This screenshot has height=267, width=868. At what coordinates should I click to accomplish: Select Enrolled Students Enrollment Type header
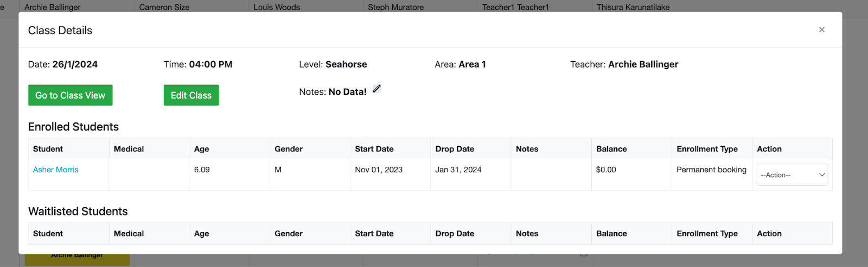point(707,149)
